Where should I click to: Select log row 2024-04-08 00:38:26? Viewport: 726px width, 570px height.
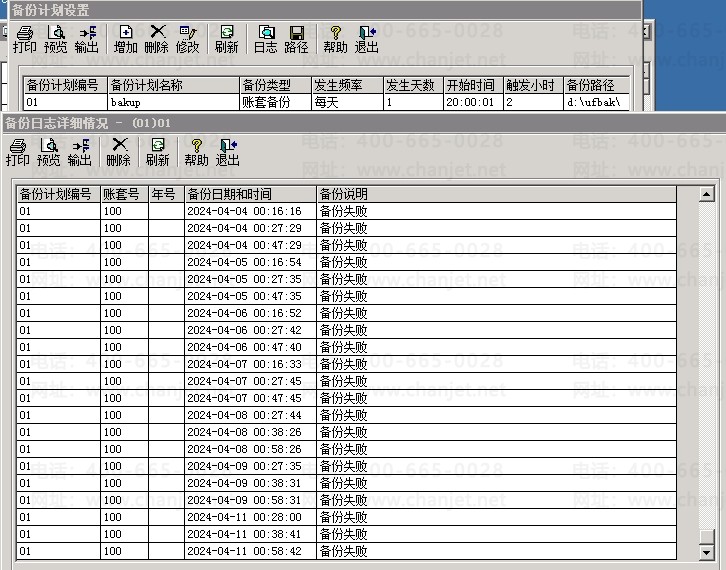tap(346, 432)
